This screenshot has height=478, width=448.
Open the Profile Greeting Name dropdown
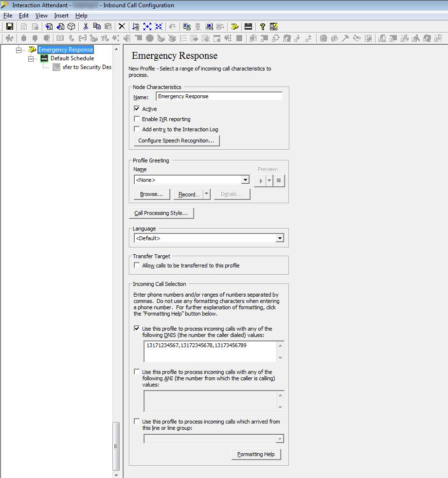(x=245, y=180)
